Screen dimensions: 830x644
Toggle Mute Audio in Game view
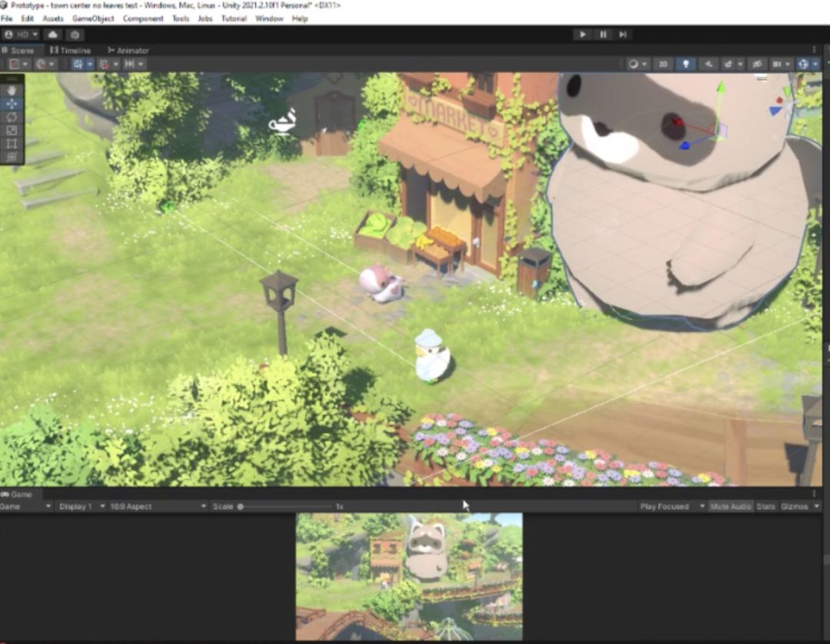click(730, 506)
